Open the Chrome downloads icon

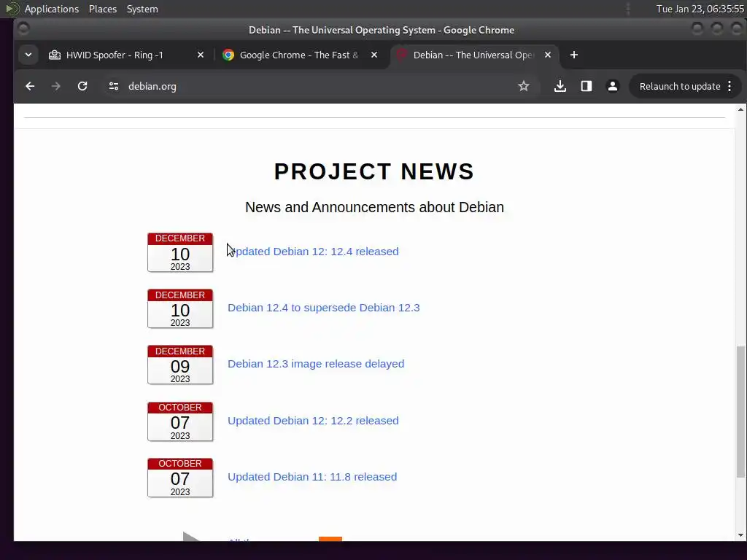(x=560, y=86)
